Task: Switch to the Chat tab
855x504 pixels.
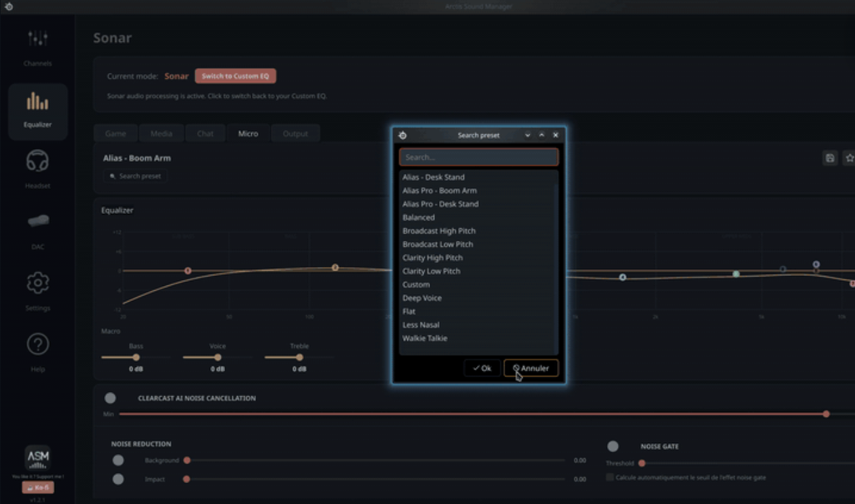Action: (205, 134)
